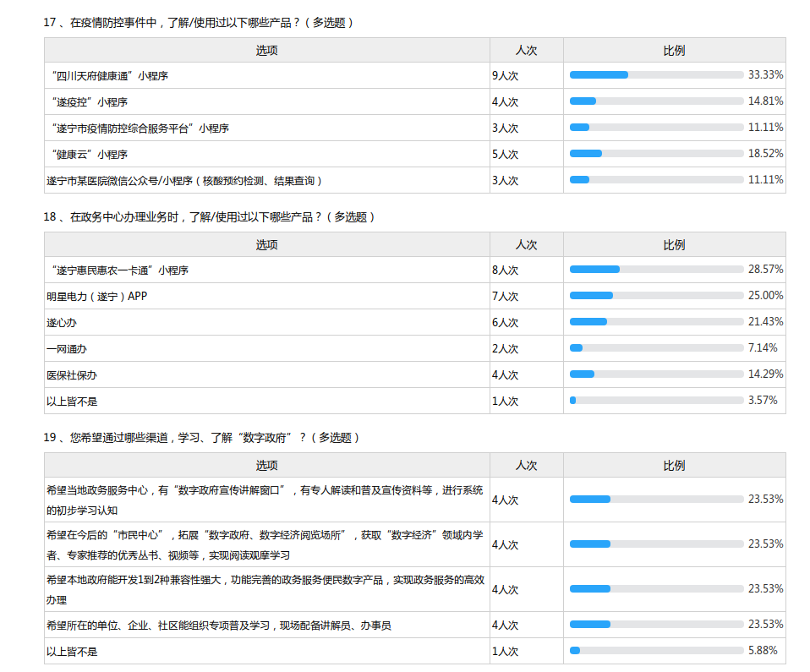Click the progress bar for "四川天府健康通"小程序
This screenshot has height=672, width=810.
[x=656, y=75]
